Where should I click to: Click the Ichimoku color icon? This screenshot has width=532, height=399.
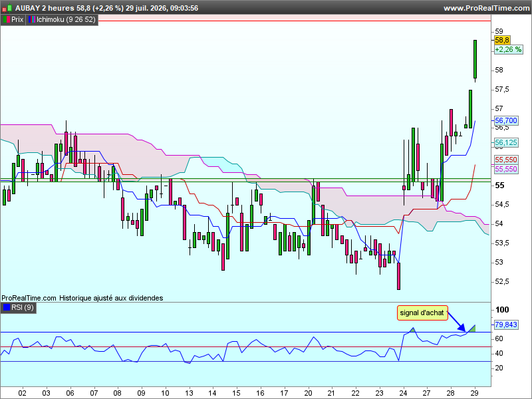31,20
